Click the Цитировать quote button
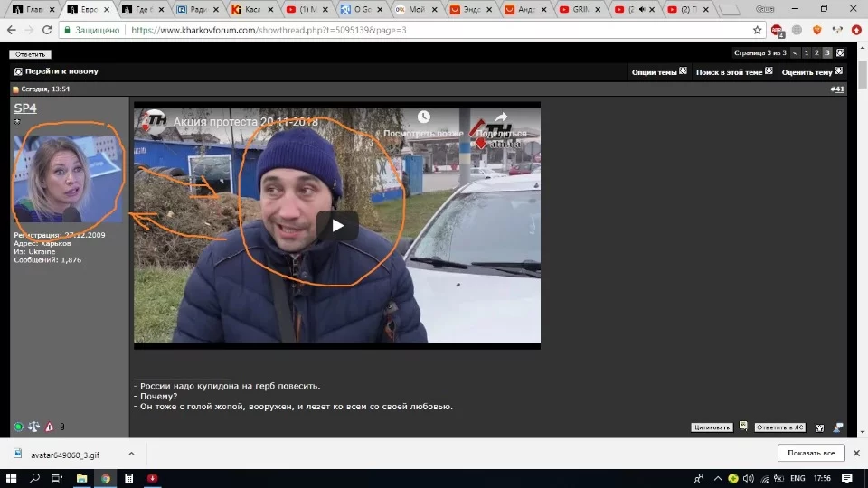868x488 pixels. [712, 427]
